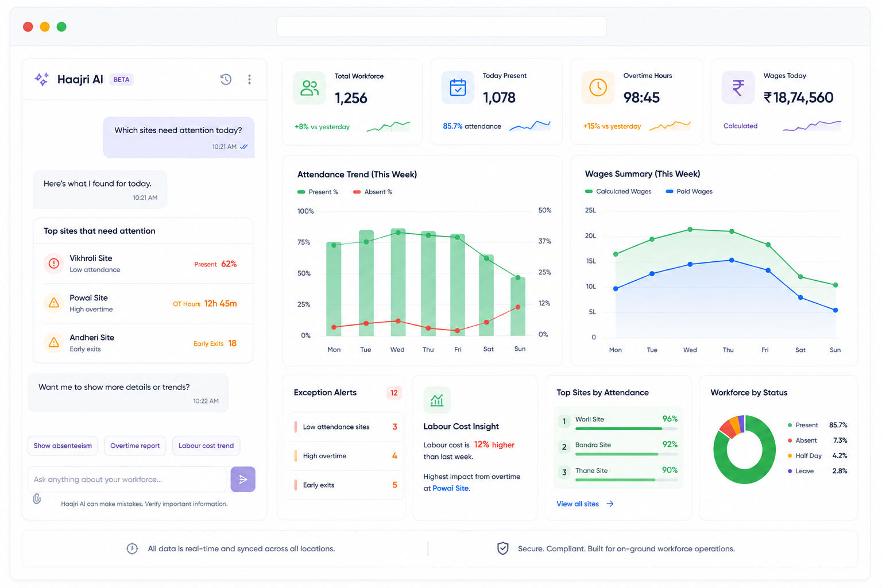The image size is (882, 588).
Task: Click Overtime report suggestion chip
Action: (135, 446)
